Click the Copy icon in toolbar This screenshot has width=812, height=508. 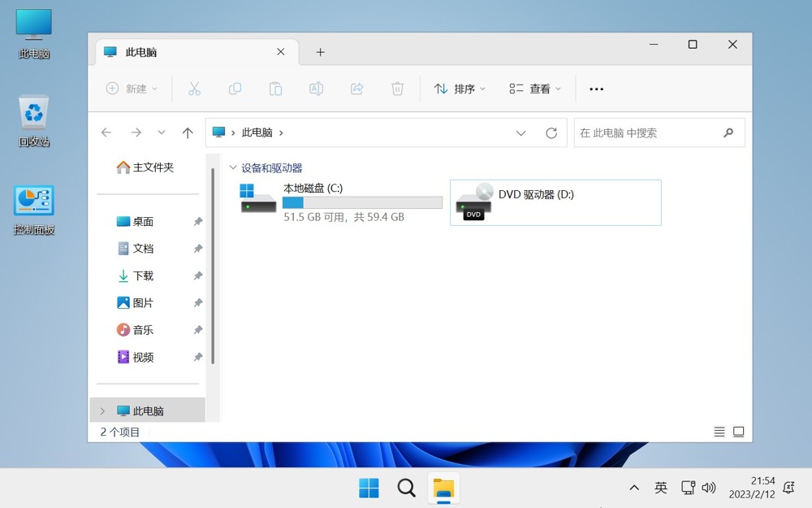(235, 89)
